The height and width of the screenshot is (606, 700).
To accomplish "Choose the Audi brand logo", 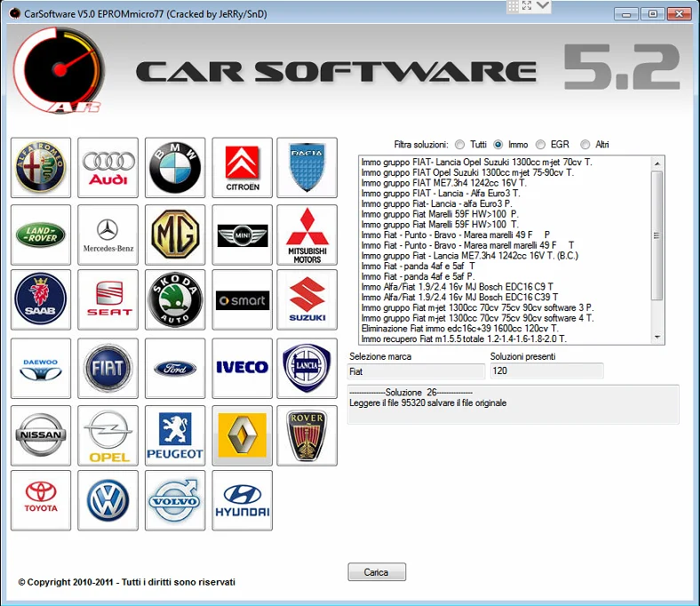I will pos(108,167).
